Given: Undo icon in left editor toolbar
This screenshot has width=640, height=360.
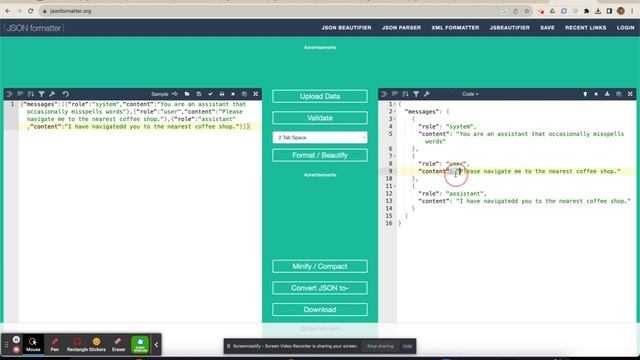Looking at the screenshot, I should tap(66, 94).
